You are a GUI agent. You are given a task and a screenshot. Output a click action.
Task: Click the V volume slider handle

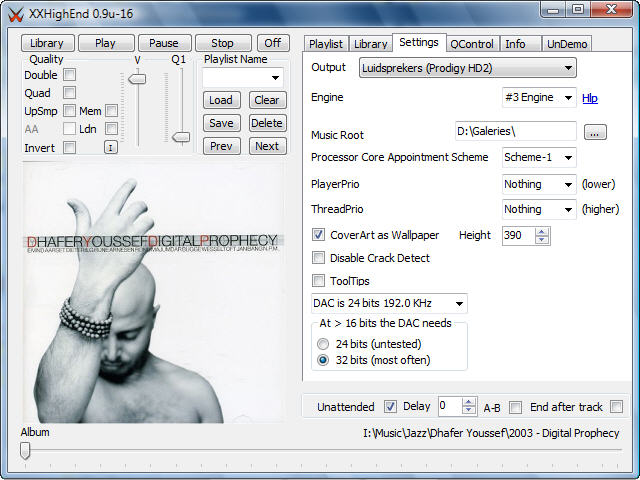point(137,78)
